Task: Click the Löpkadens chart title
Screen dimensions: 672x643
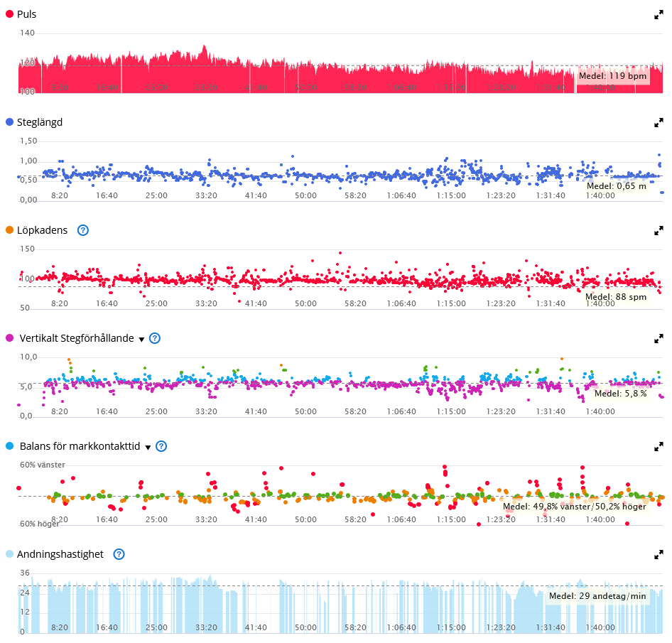Action: [x=42, y=231]
